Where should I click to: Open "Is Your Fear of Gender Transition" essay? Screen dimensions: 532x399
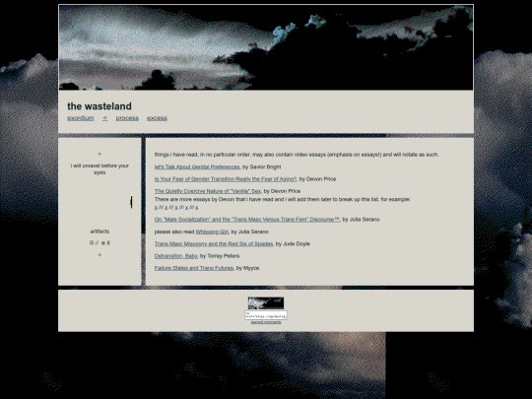[x=226, y=179]
